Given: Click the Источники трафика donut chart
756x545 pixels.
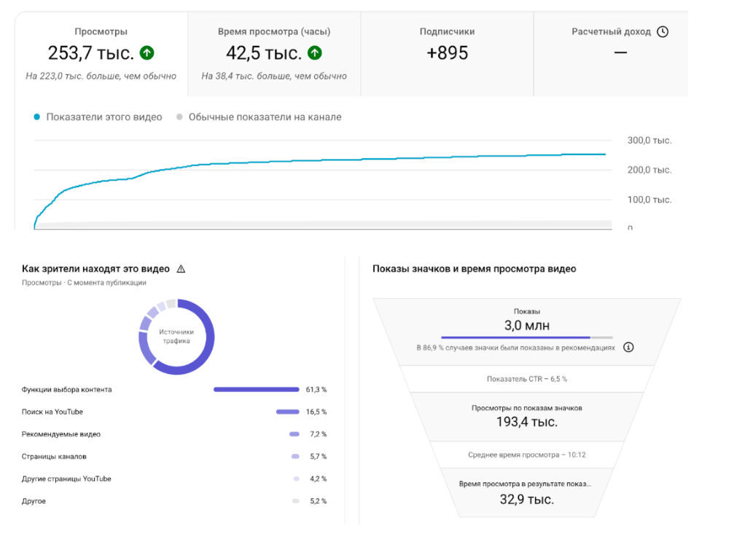Looking at the screenshot, I should 176,337.
